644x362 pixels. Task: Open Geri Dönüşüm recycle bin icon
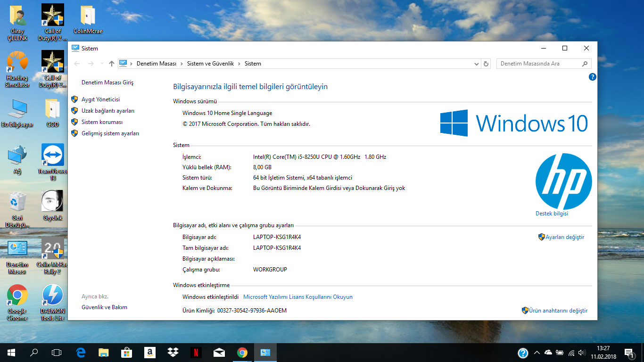(17, 210)
